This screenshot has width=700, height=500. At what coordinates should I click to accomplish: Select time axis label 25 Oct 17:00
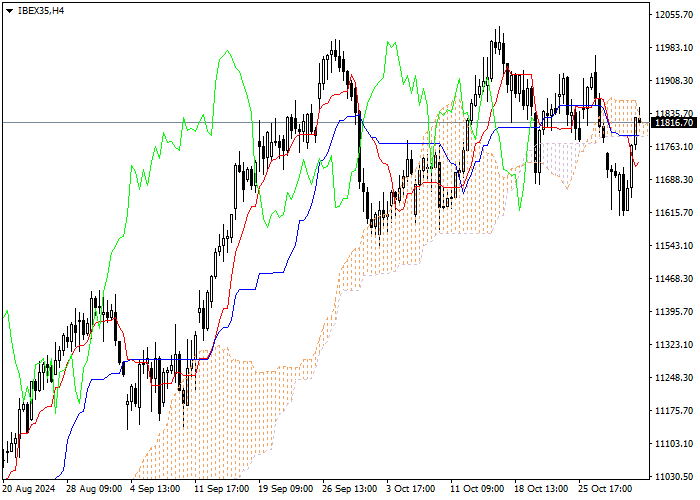click(x=606, y=489)
